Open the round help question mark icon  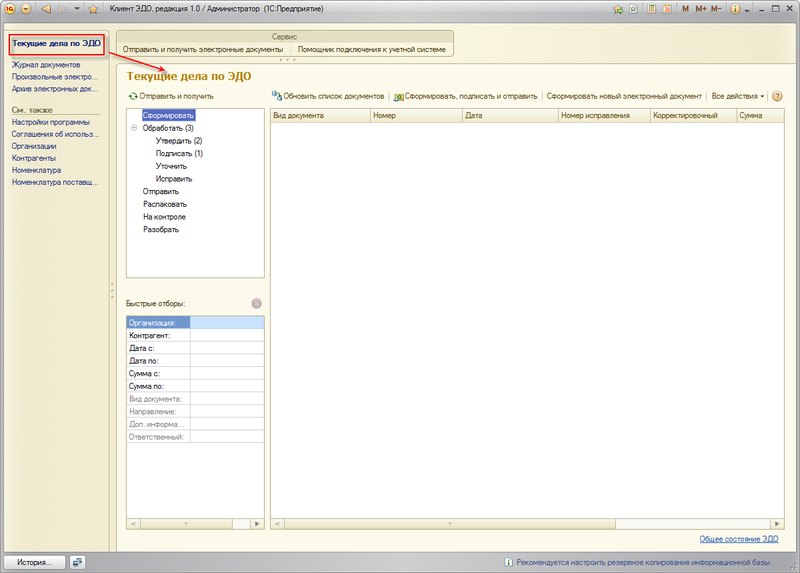pos(777,96)
